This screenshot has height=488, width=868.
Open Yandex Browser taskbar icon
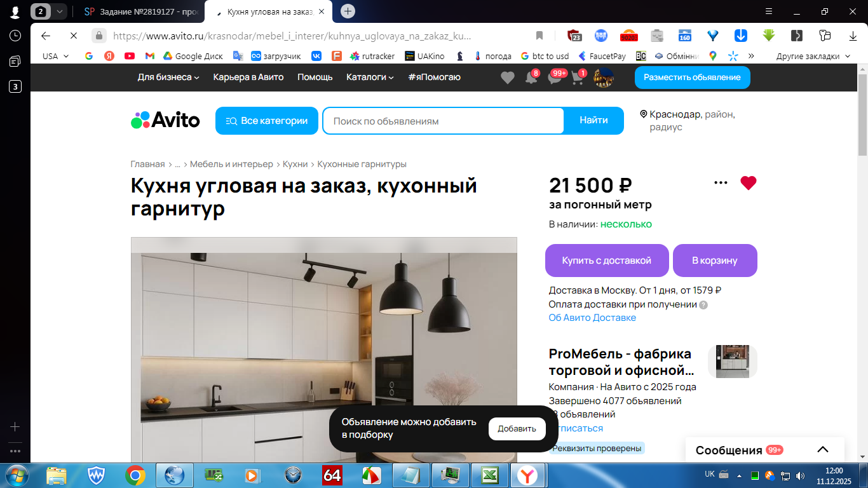click(x=527, y=475)
